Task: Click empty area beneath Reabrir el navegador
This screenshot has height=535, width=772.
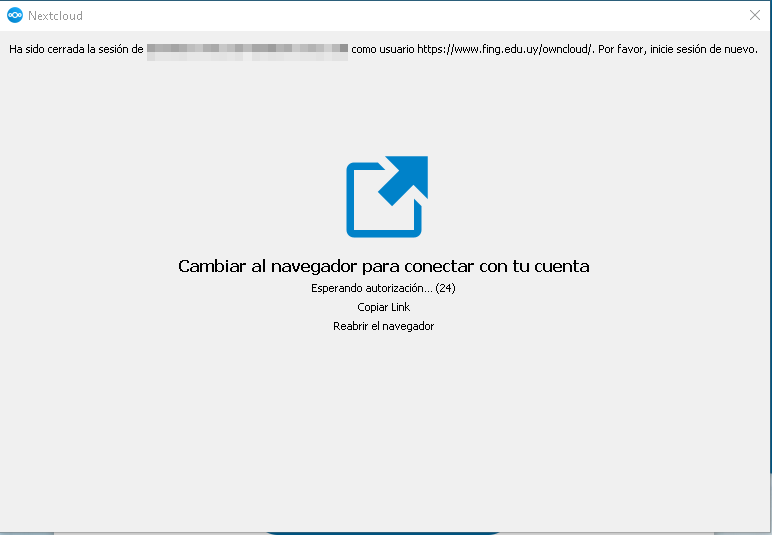Action: click(384, 420)
